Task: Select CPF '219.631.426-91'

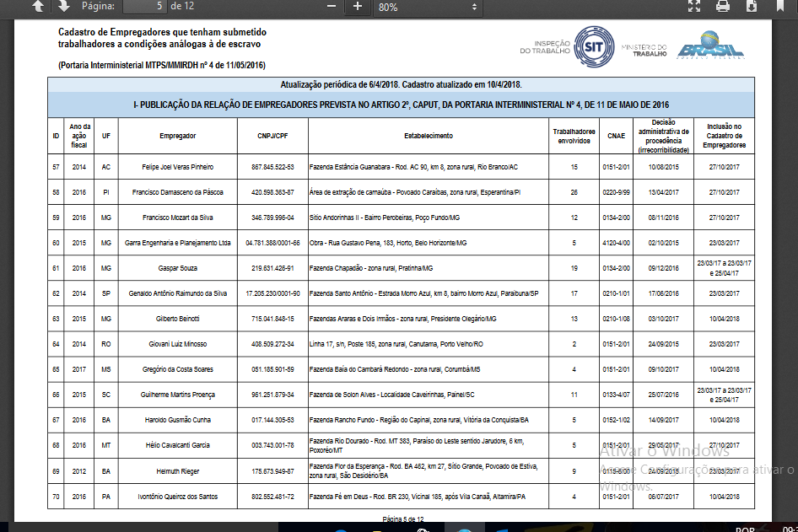Action: [x=272, y=268]
